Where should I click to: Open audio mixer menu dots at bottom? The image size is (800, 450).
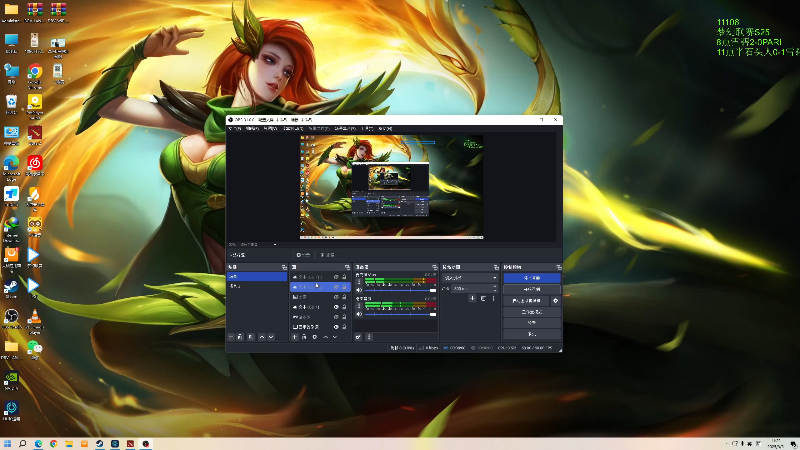[x=369, y=337]
